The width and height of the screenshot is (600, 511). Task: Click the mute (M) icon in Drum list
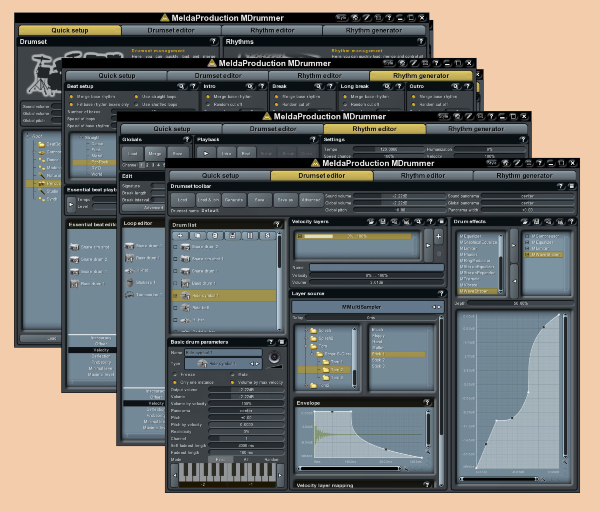tap(250, 235)
